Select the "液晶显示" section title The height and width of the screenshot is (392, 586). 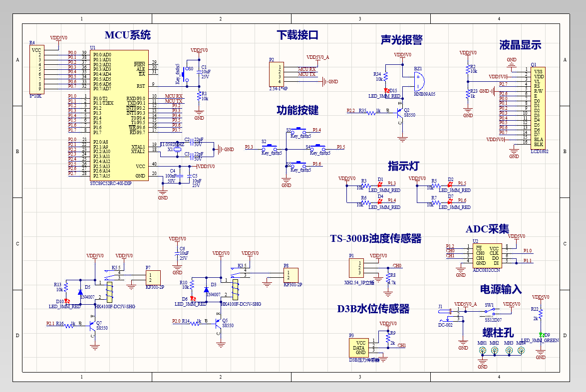520,45
